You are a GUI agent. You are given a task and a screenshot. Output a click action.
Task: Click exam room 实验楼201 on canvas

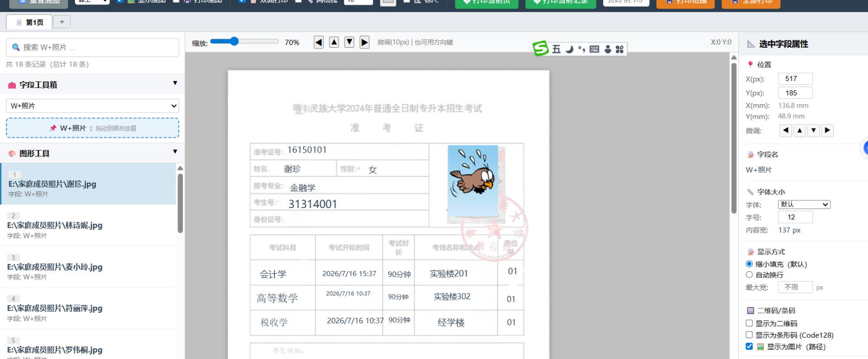(x=449, y=274)
